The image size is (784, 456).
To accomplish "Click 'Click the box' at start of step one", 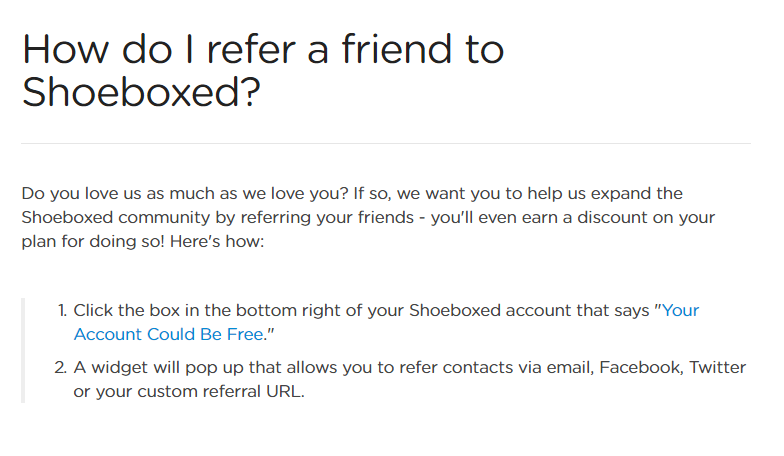I will click(126, 310).
